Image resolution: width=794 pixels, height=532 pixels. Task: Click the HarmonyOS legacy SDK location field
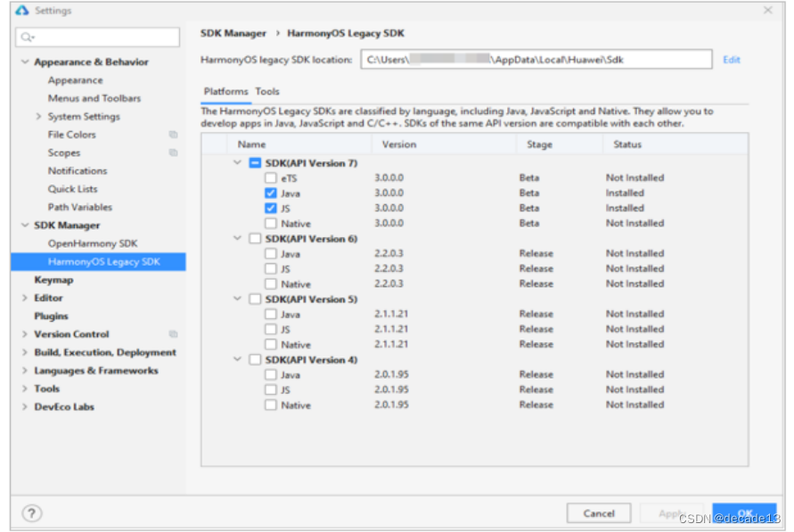(536, 59)
